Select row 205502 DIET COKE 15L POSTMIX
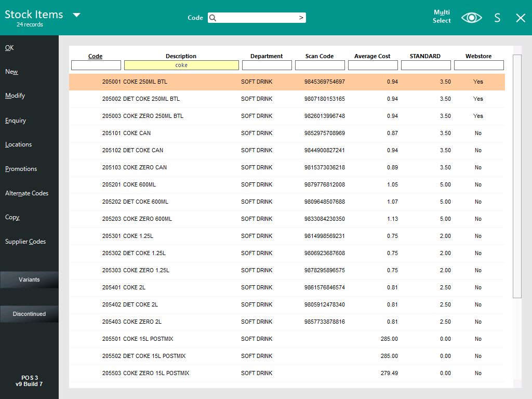The width and height of the screenshot is (532, 399). 287,356
